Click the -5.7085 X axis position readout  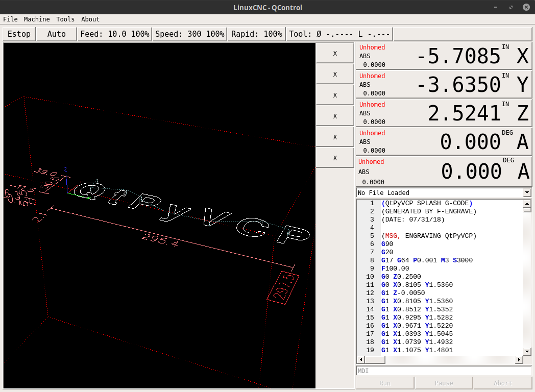(x=459, y=56)
